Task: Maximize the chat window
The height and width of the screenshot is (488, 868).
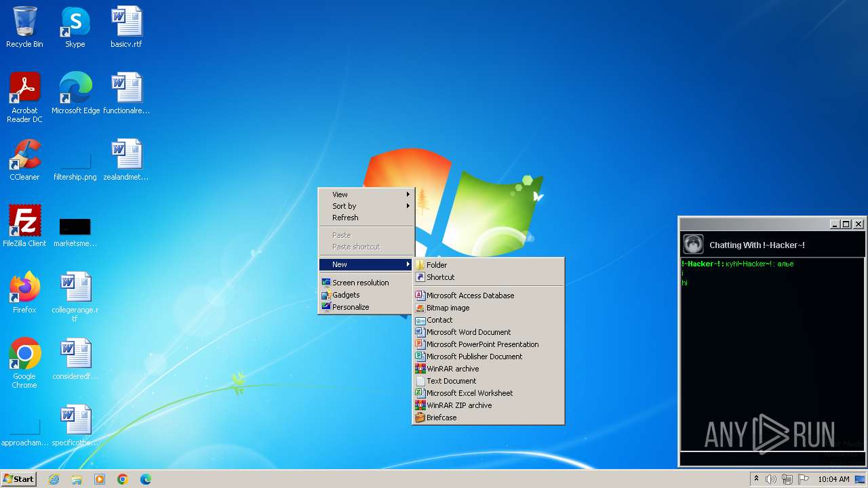Action: coord(846,224)
